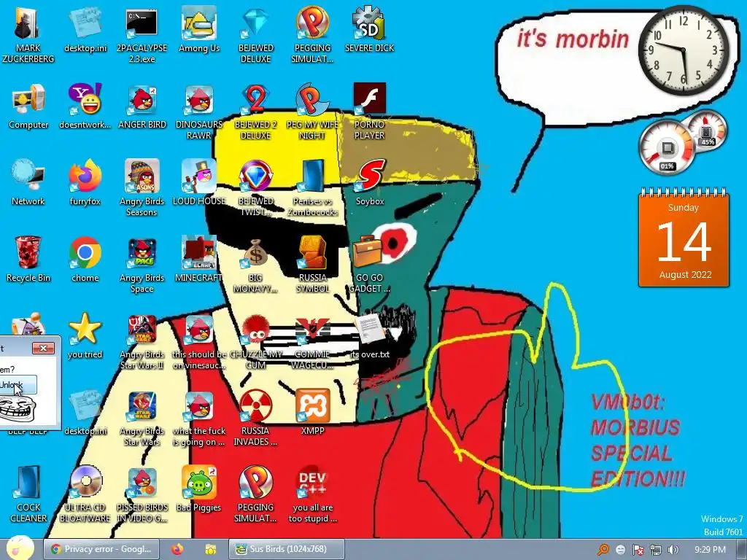Viewport: 747px width, 560px height.
Task: Open the Action Center flag tray icon
Action: tap(638, 550)
